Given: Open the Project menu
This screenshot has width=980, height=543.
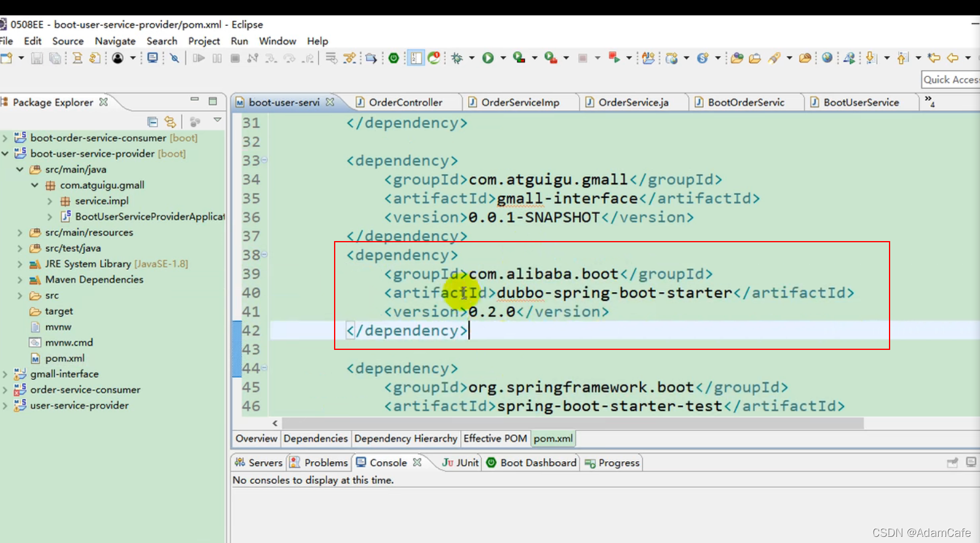Looking at the screenshot, I should (204, 41).
